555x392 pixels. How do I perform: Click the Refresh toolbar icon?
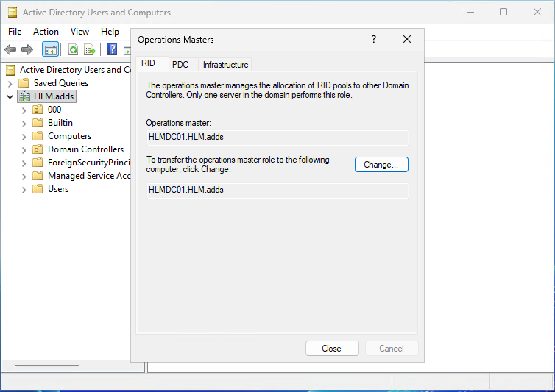coord(73,49)
